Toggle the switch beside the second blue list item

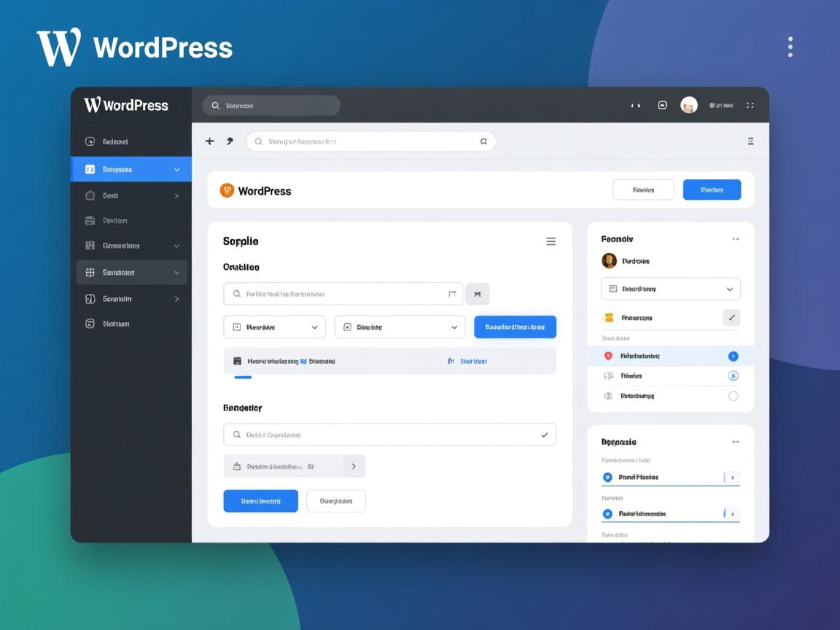tap(732, 376)
